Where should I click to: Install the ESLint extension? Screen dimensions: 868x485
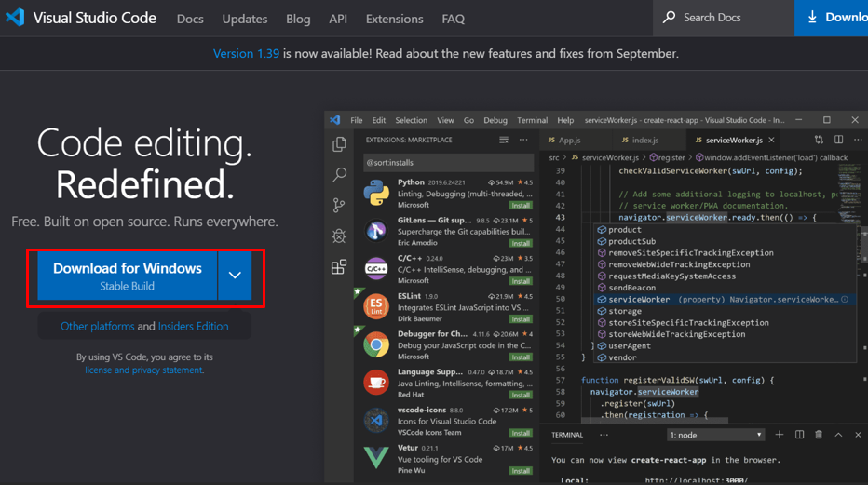tap(521, 319)
